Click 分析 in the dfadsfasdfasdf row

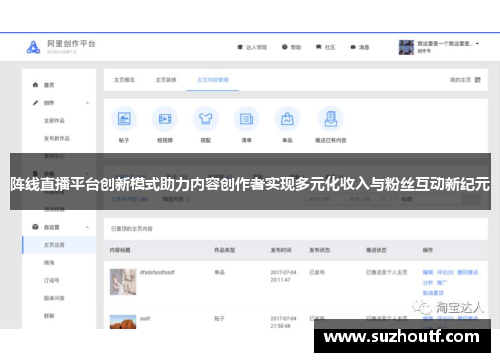click(x=428, y=283)
